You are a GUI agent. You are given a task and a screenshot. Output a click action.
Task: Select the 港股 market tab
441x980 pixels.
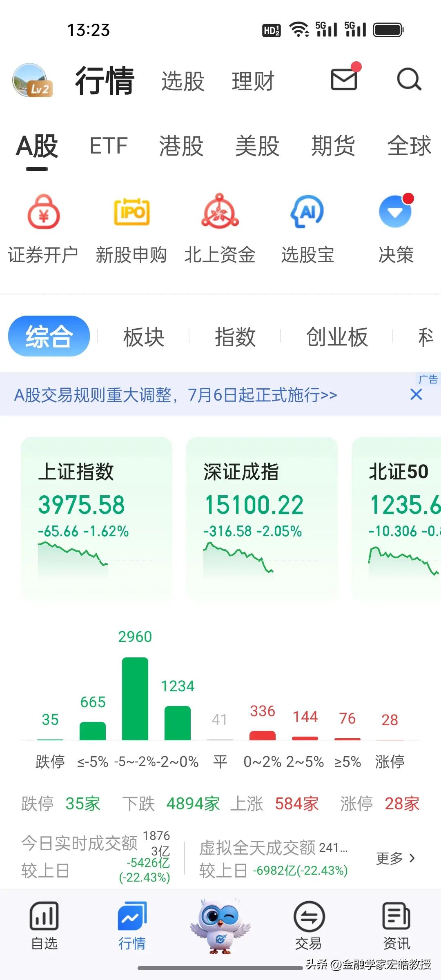pos(181,146)
